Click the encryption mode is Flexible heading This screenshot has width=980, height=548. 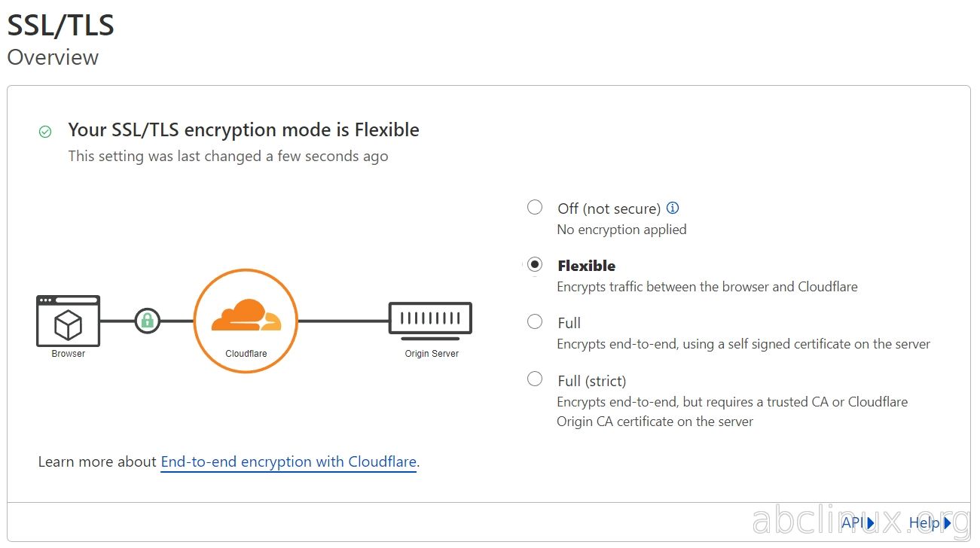pos(243,129)
